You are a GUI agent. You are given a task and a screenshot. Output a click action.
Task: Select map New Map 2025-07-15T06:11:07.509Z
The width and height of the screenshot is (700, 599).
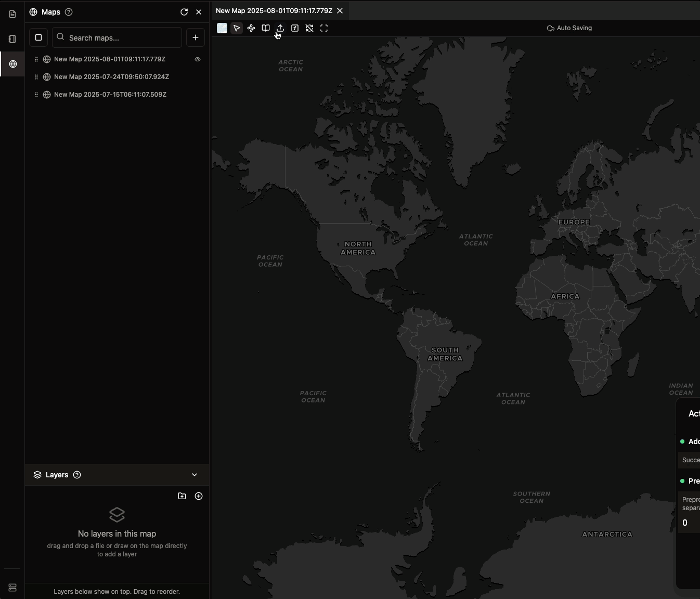click(110, 95)
